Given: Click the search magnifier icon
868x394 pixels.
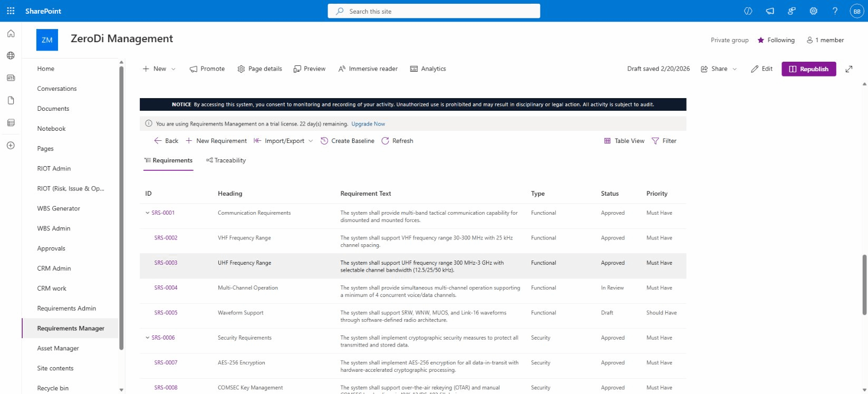Looking at the screenshot, I should [x=340, y=11].
